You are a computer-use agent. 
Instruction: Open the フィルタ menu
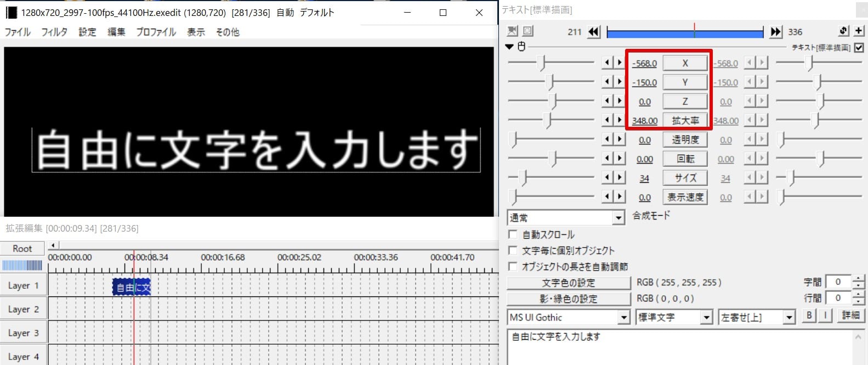(x=54, y=32)
